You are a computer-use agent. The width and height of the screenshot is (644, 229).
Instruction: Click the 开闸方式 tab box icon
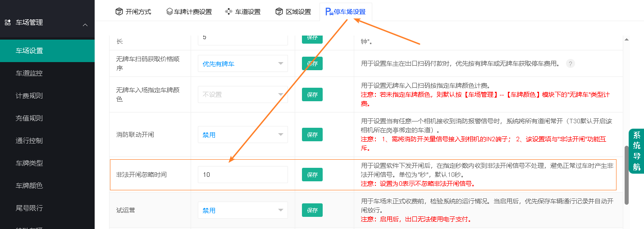coord(119,12)
